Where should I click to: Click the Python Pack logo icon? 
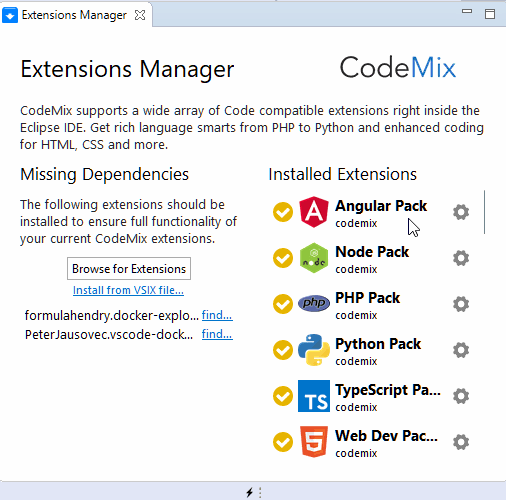pyautogui.click(x=314, y=350)
